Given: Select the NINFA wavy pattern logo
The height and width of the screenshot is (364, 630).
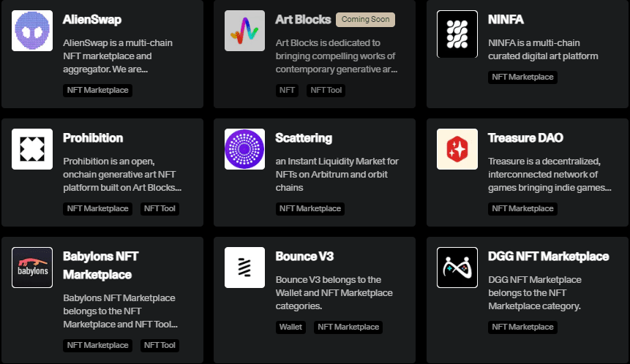Looking at the screenshot, I should [x=457, y=34].
